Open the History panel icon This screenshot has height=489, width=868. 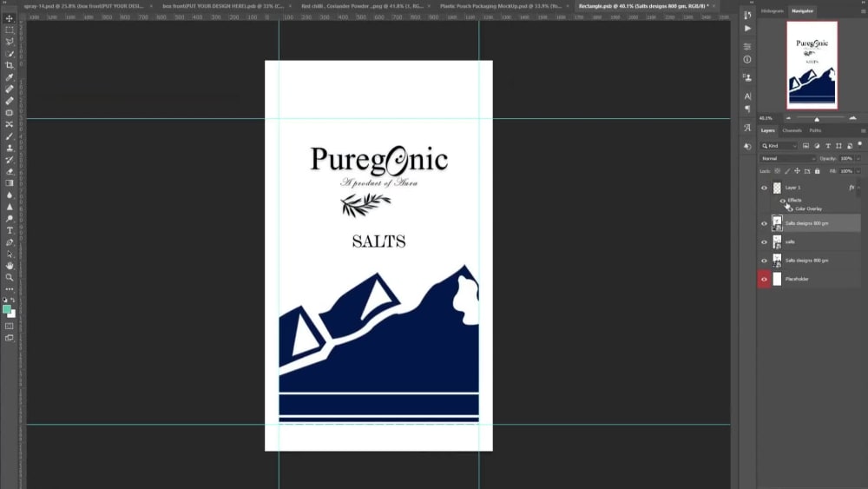tap(747, 16)
